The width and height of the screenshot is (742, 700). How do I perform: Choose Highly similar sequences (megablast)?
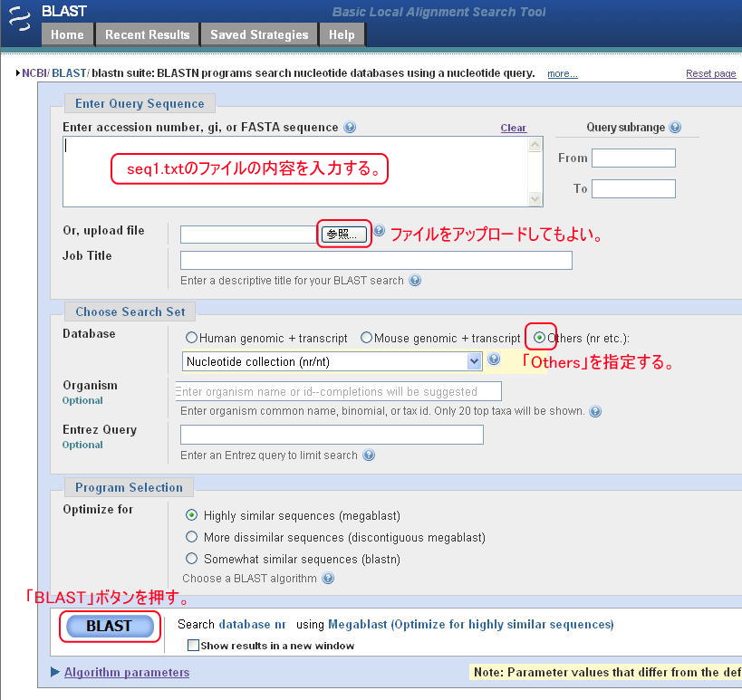192,515
